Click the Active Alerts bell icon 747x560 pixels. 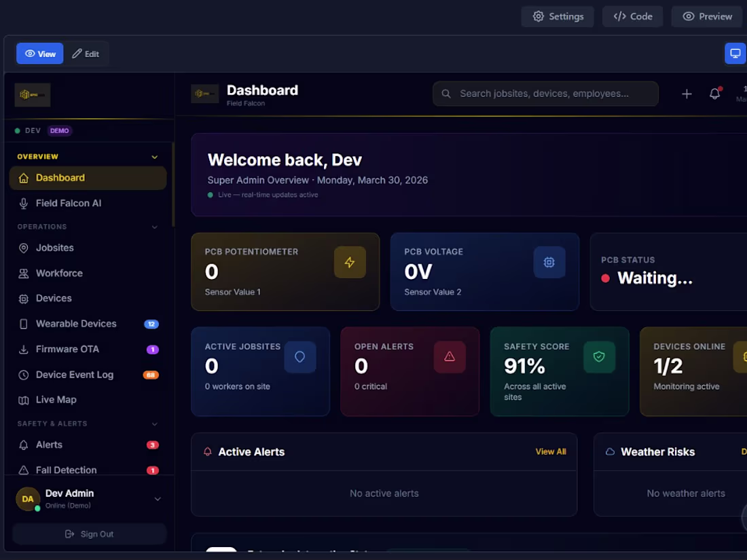pos(208,452)
